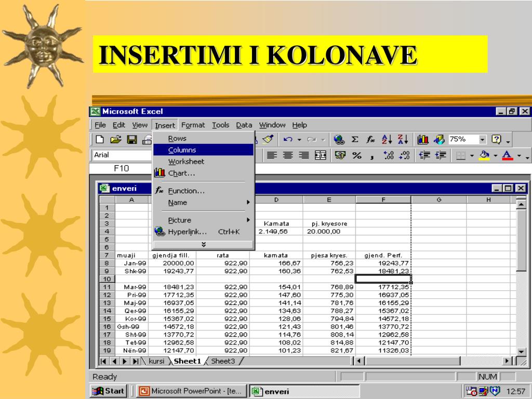Sort ascending with the A-Z icon
The height and width of the screenshot is (399, 532).
tap(387, 139)
